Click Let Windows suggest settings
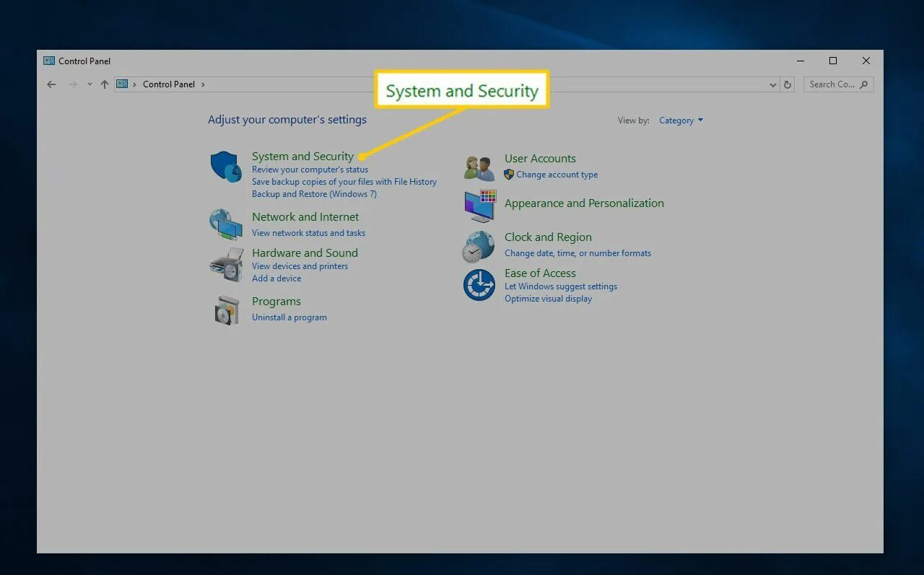The height and width of the screenshot is (575, 924). pos(561,286)
